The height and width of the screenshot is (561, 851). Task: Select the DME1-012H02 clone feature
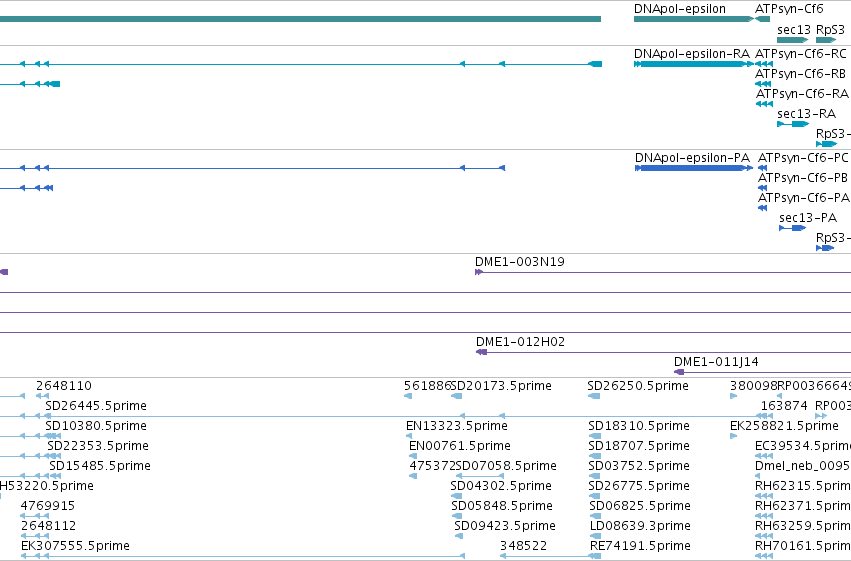click(663, 352)
